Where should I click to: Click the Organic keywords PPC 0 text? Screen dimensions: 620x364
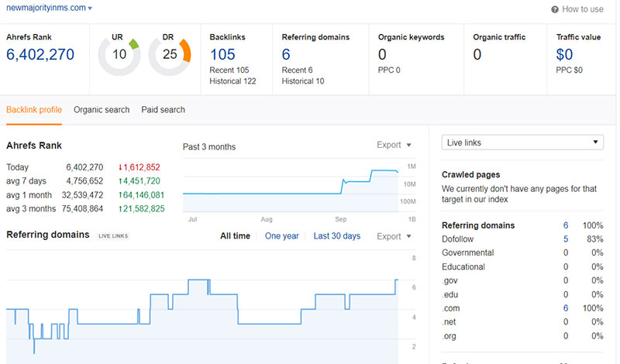[389, 70]
